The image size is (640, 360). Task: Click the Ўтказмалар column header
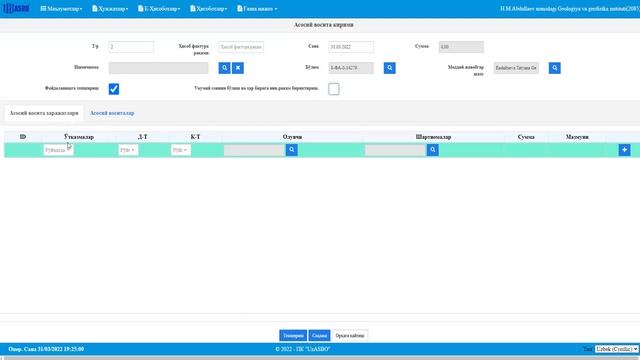pos(79,137)
